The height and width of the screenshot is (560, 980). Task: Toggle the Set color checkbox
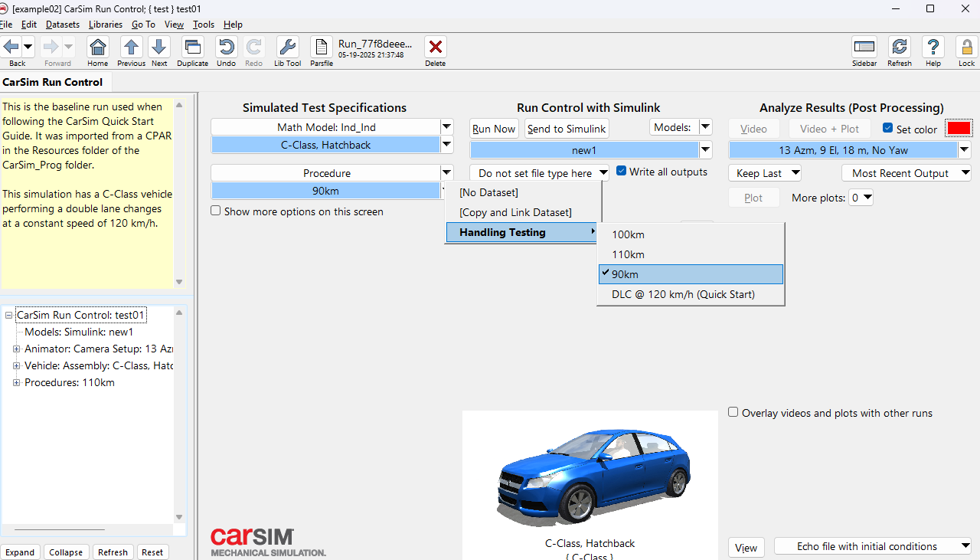coord(888,128)
